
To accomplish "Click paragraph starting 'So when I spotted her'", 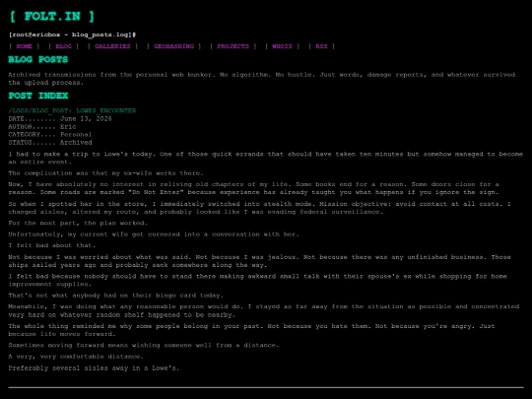I will (259, 208).
